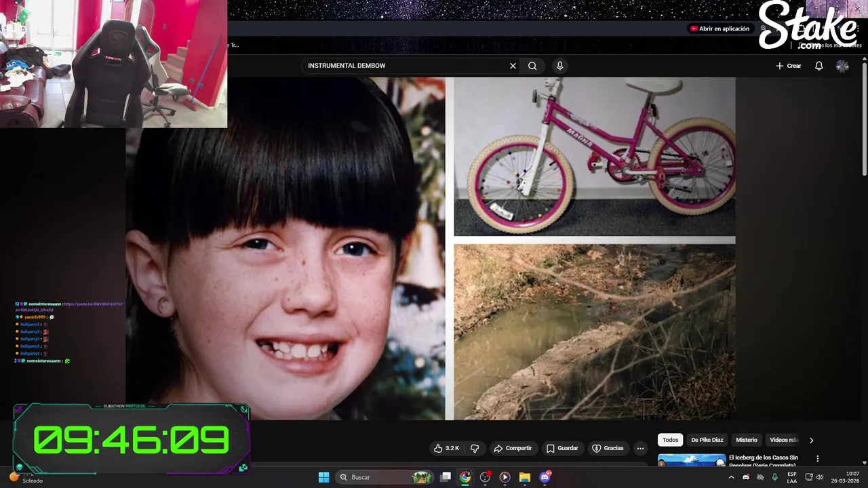The width and height of the screenshot is (868, 488).
Task: Open Task View on the taskbar
Action: [x=446, y=477]
